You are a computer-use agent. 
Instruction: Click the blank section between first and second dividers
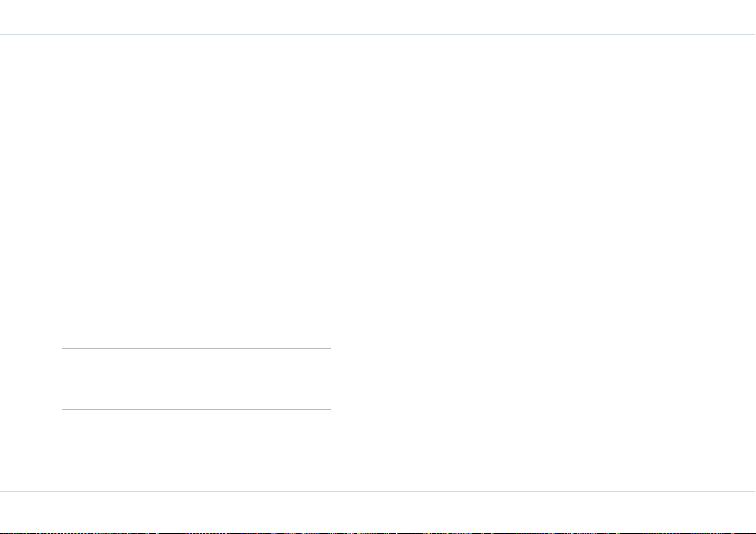(197, 256)
